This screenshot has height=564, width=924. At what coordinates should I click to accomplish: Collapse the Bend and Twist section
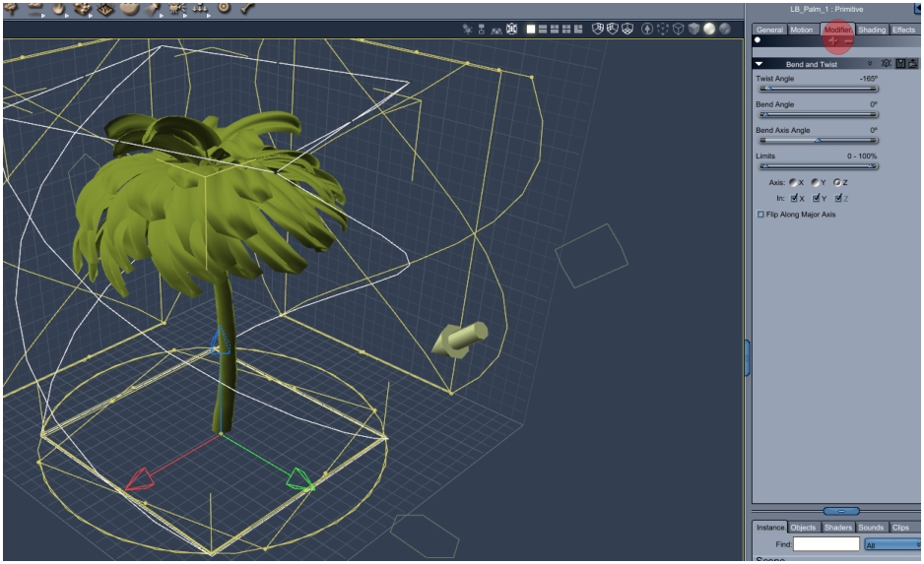pos(759,64)
